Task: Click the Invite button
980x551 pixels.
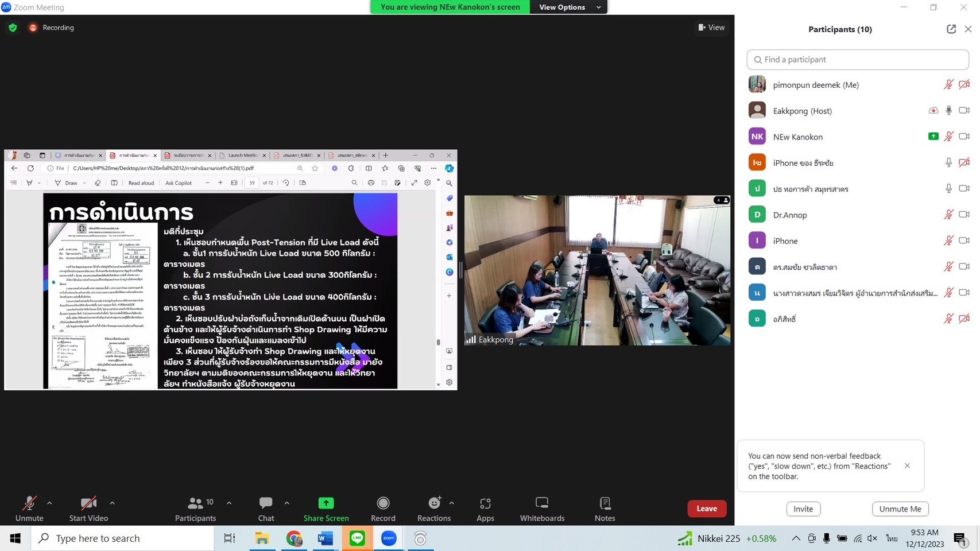Action: coord(803,509)
